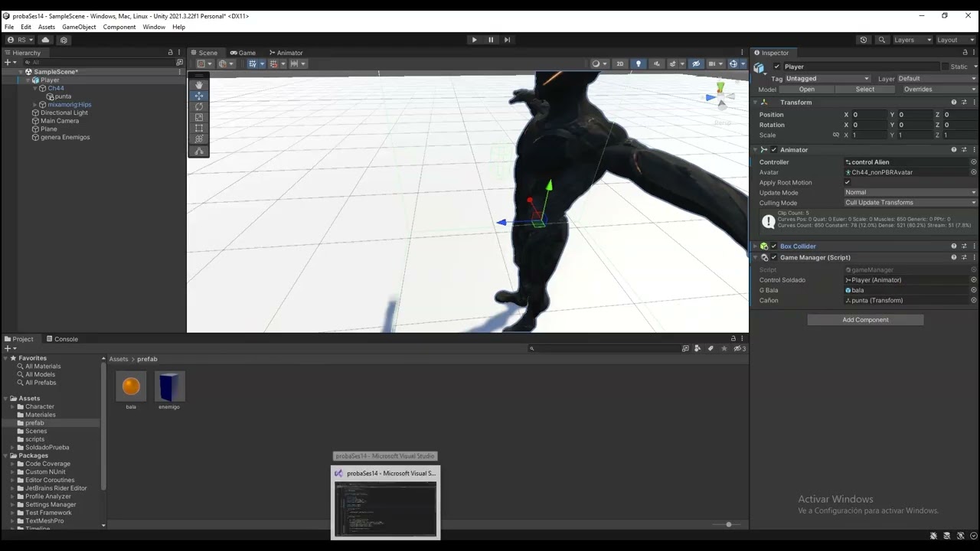This screenshot has width=980, height=551.
Task: Select the Hand view tool
Action: pyautogui.click(x=199, y=85)
